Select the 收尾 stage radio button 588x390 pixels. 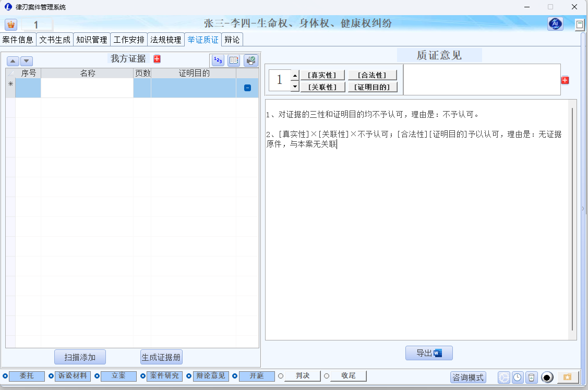pos(327,376)
